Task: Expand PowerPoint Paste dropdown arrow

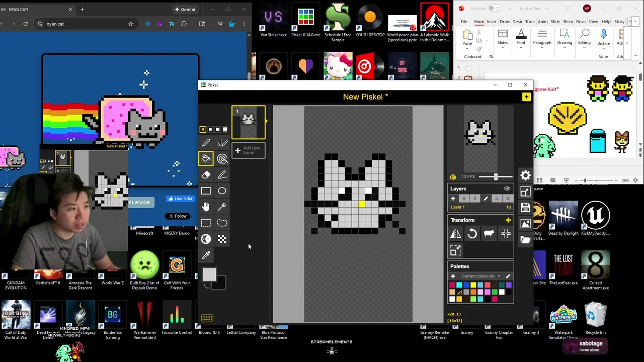Action: pyautogui.click(x=467, y=49)
